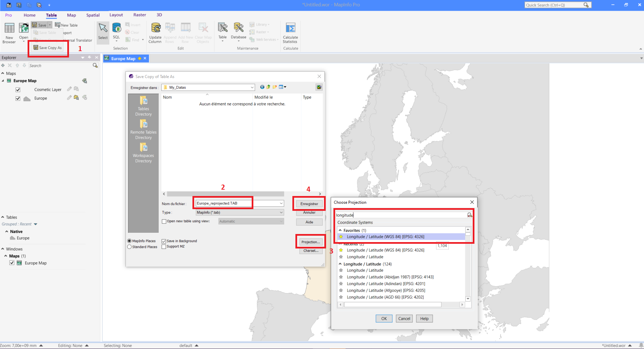Click the horizontal scrollbar in file list
The image size is (644, 349).
[225, 194]
